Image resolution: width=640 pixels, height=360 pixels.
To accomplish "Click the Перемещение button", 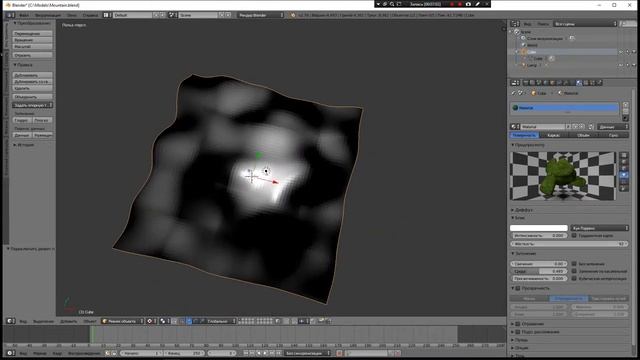I will coord(33,33).
